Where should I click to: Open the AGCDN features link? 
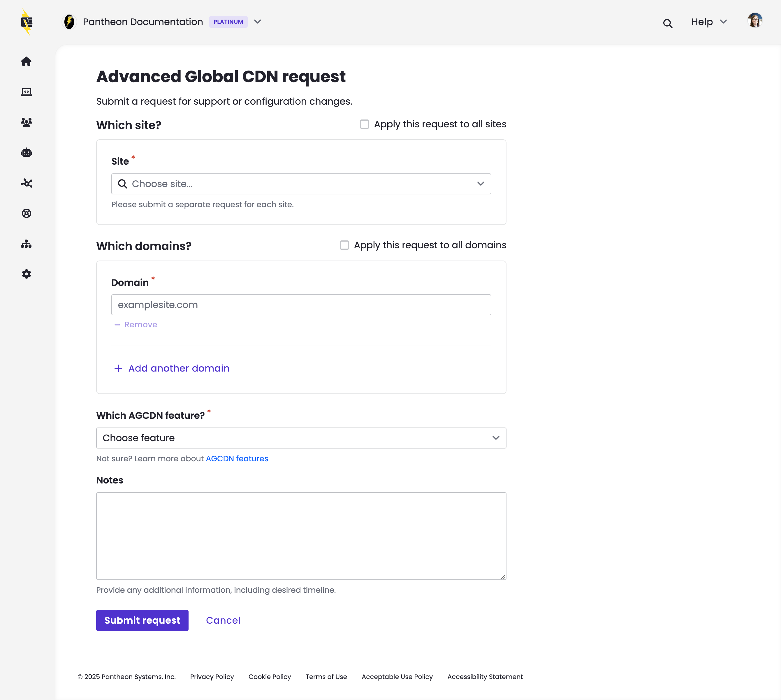click(237, 458)
